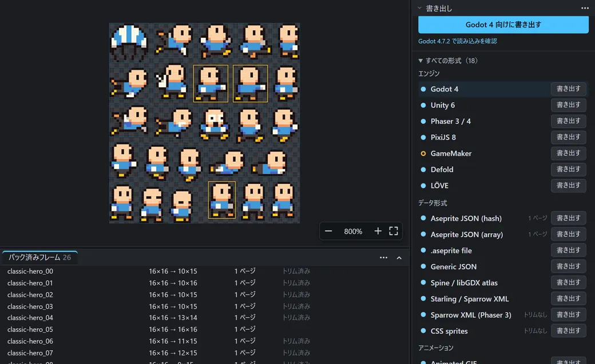
Task: Select frame row classic-hero_06
Action: click(205, 341)
